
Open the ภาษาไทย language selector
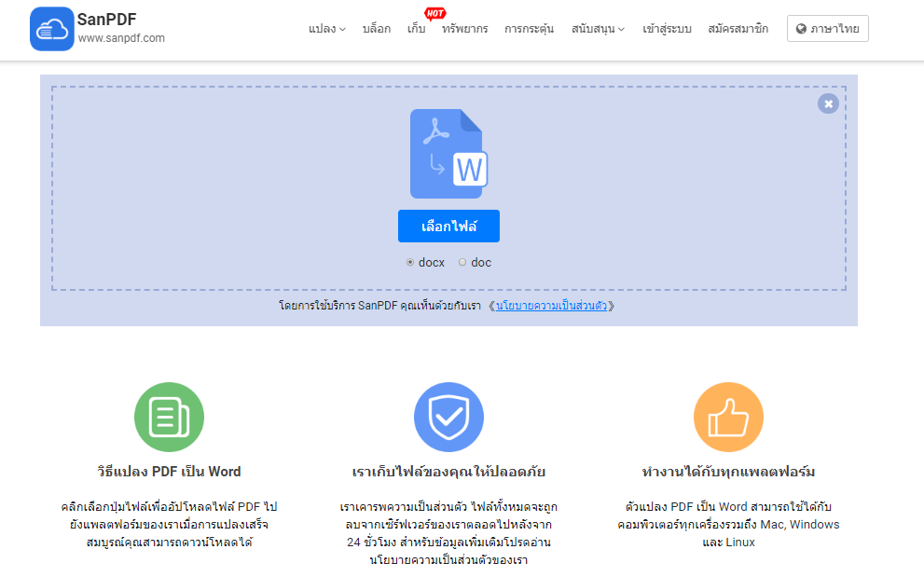pyautogui.click(x=827, y=28)
